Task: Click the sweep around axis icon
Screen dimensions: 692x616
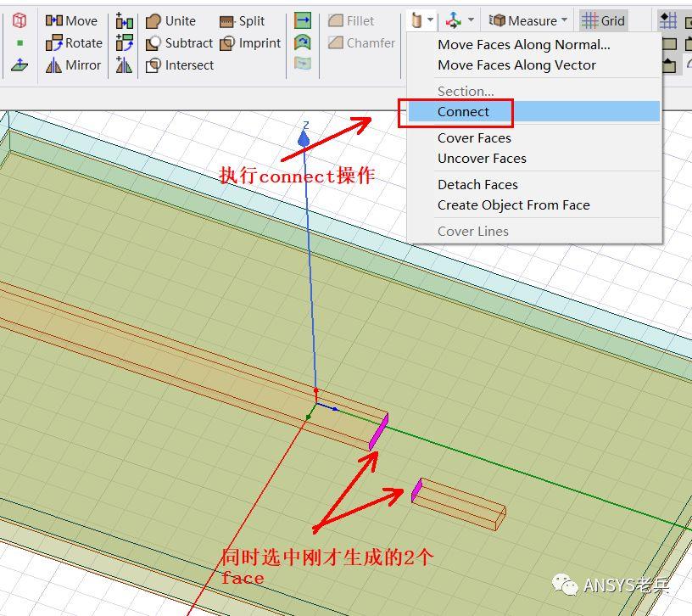Action: click(302, 42)
